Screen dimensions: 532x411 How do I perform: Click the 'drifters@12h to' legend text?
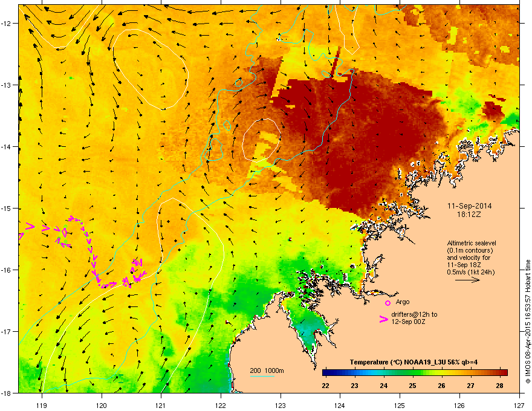(x=414, y=314)
